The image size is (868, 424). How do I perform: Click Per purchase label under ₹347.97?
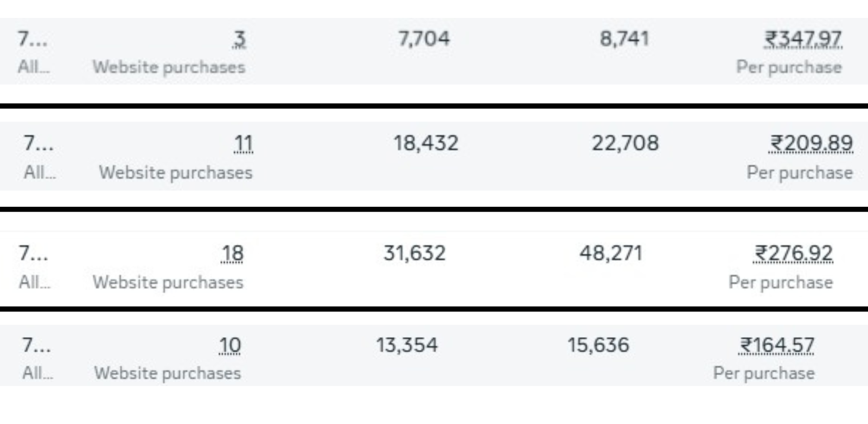(x=789, y=67)
